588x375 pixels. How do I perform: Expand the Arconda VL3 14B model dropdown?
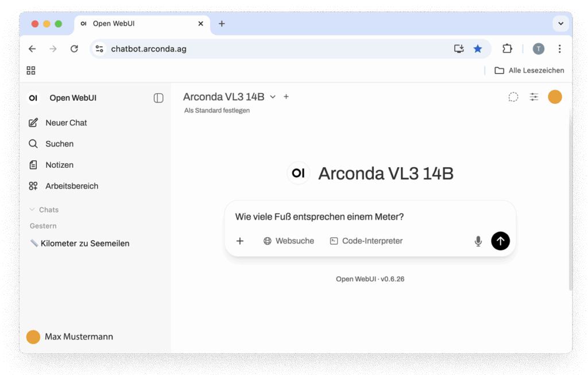click(273, 97)
